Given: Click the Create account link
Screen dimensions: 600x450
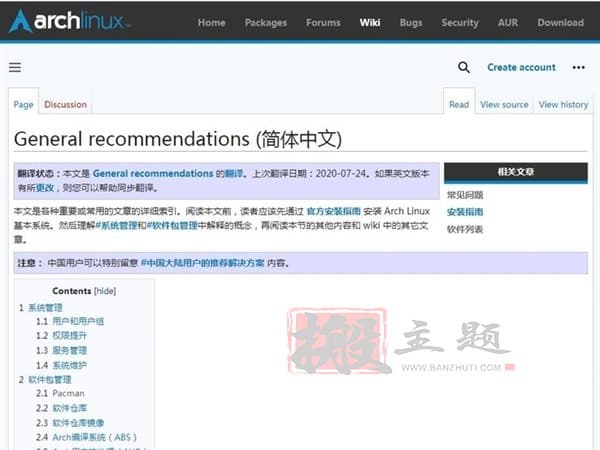Looking at the screenshot, I should 521,67.
